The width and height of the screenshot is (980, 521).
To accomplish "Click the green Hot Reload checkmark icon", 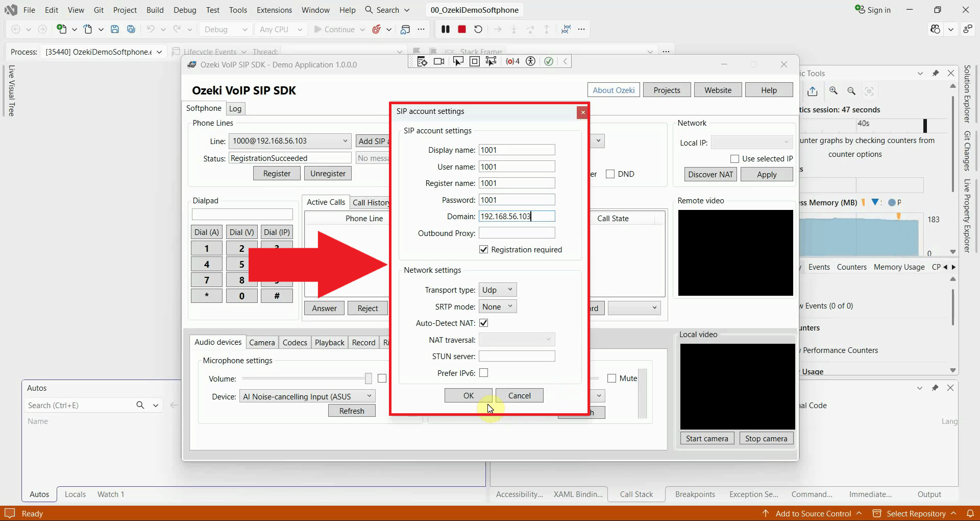I will (x=549, y=61).
